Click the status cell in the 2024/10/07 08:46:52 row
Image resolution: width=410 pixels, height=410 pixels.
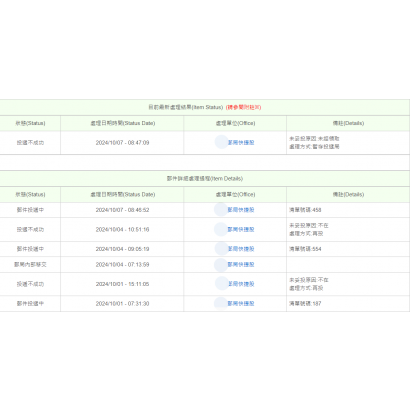click(x=30, y=210)
